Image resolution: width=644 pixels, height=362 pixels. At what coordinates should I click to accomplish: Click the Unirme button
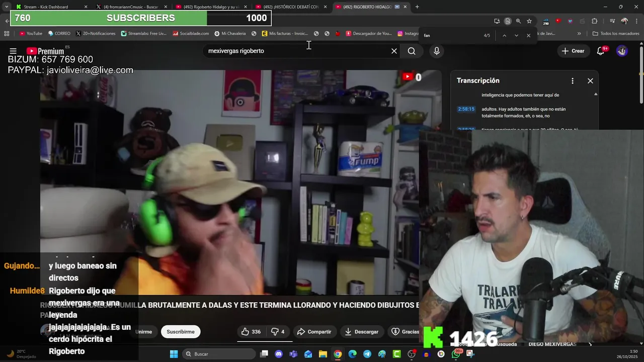[x=143, y=331]
